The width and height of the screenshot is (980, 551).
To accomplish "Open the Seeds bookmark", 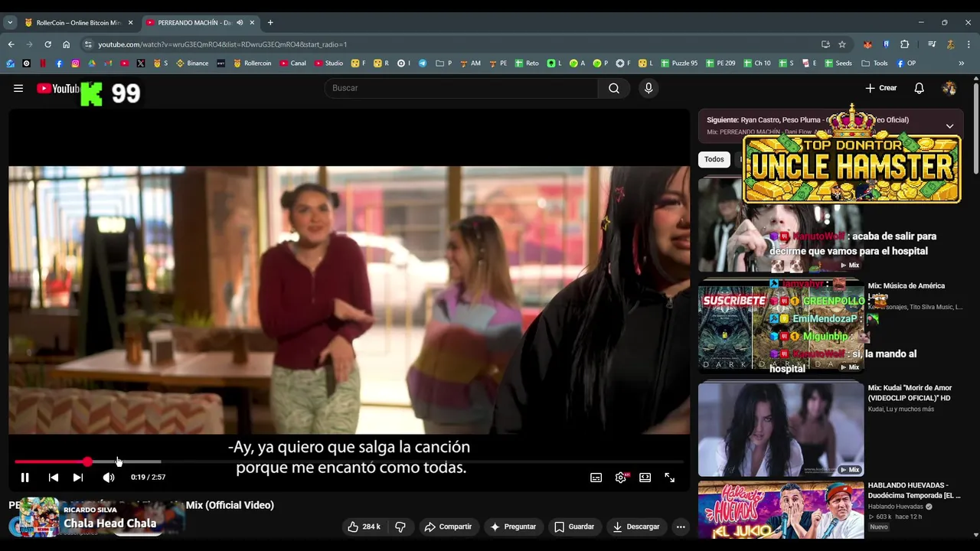I will coord(838,64).
